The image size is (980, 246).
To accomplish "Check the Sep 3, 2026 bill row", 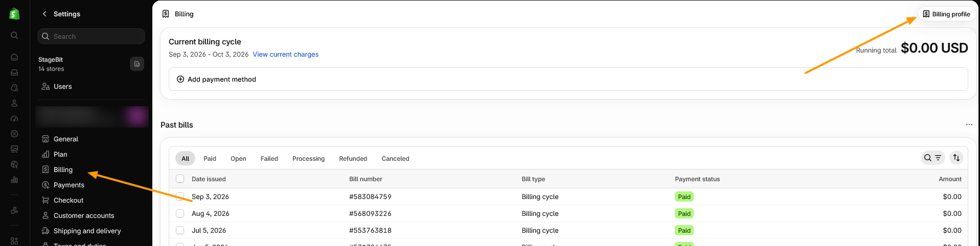I will (x=180, y=196).
